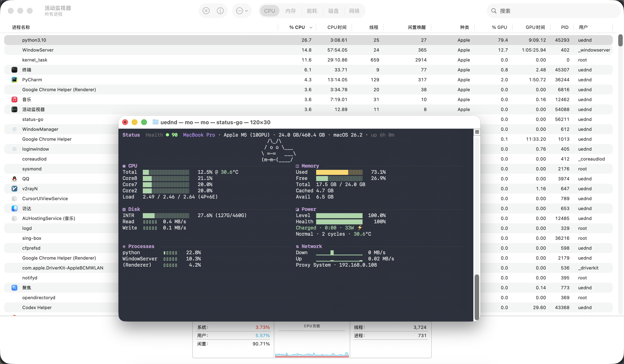Click the CPU Total usage bar in terminal
Image resolution: width=624 pixels, height=364 pixels.
pyautogui.click(x=166, y=172)
